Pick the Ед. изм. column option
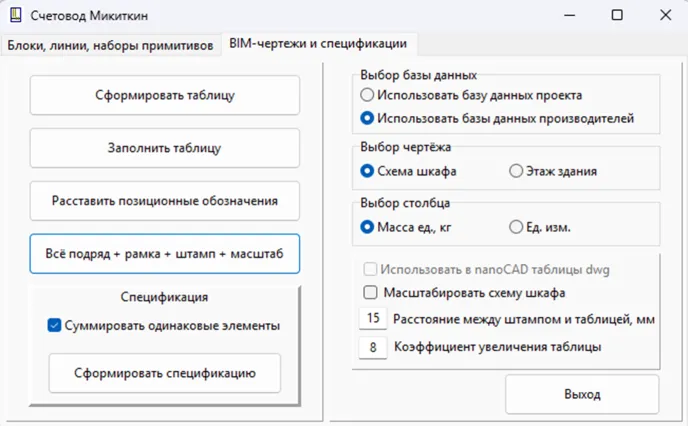Image resolution: width=688 pixels, height=426 pixels. (x=516, y=227)
